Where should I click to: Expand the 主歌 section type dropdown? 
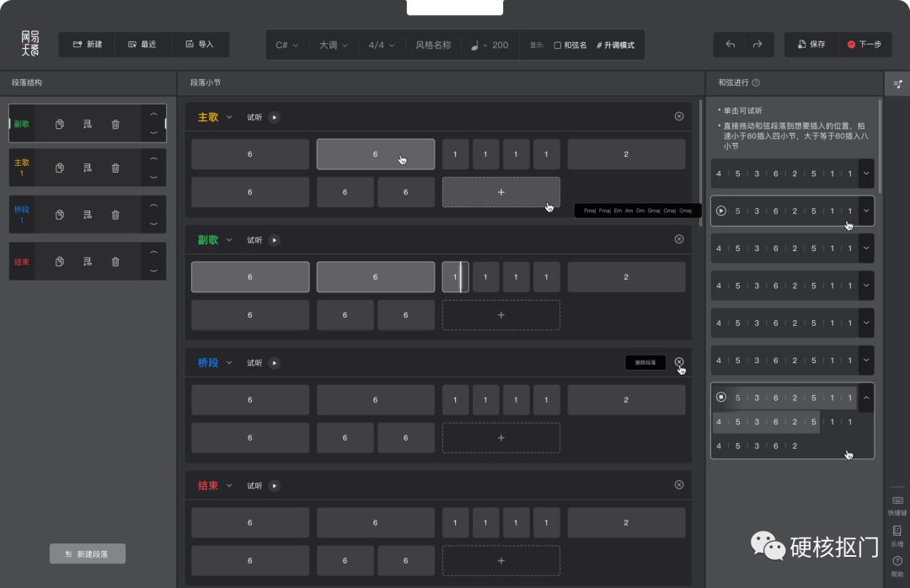[229, 117]
